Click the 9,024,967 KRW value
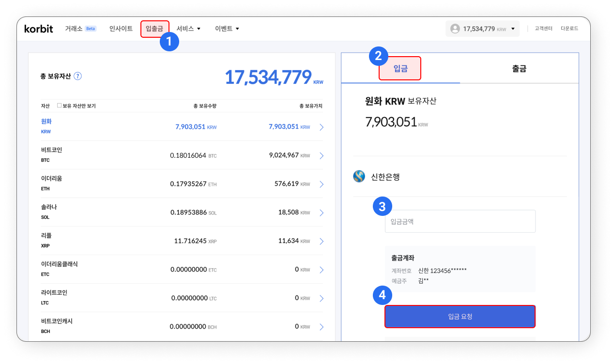The image size is (613, 364). click(290, 155)
